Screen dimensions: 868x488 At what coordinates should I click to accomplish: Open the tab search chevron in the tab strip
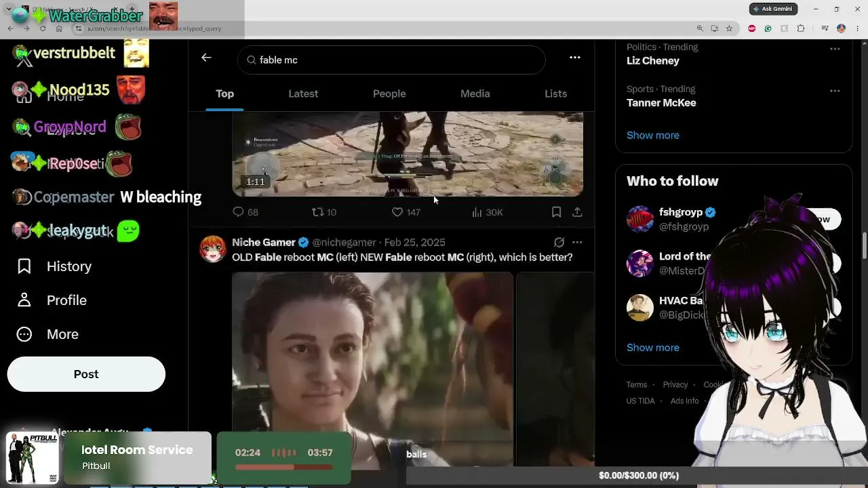tap(9, 9)
